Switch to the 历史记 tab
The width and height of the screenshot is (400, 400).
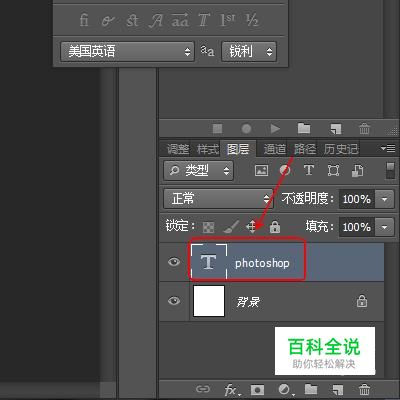[x=341, y=149]
